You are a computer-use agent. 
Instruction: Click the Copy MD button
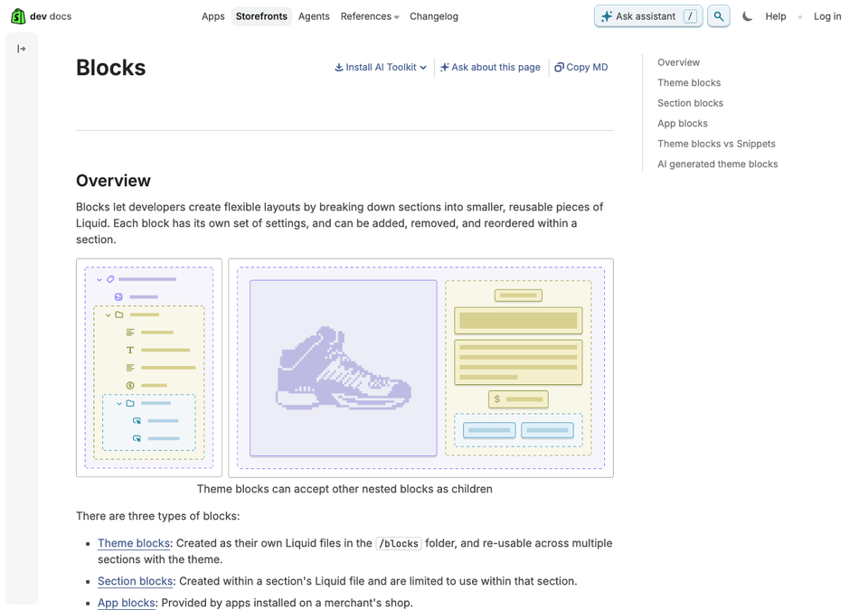click(581, 67)
